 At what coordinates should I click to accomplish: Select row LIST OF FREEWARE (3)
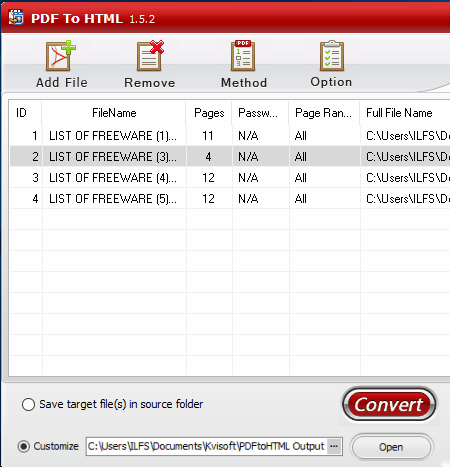[x=230, y=156]
